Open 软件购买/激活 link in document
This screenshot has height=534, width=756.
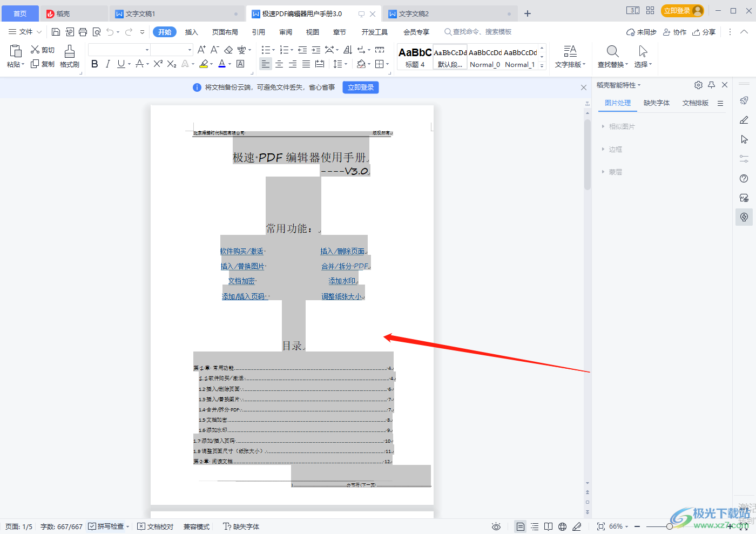242,251
